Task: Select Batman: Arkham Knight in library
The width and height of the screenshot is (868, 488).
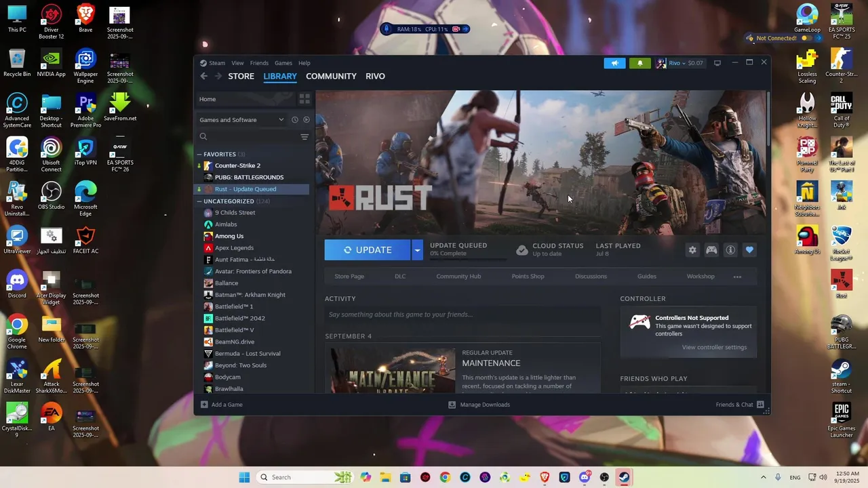Action: click(250, 295)
